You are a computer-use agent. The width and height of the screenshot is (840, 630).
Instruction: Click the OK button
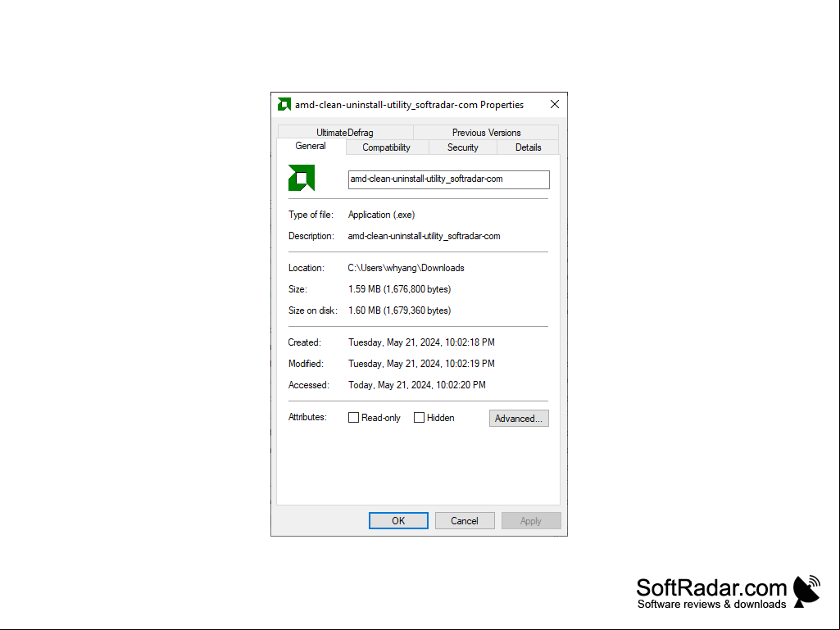[398, 521]
